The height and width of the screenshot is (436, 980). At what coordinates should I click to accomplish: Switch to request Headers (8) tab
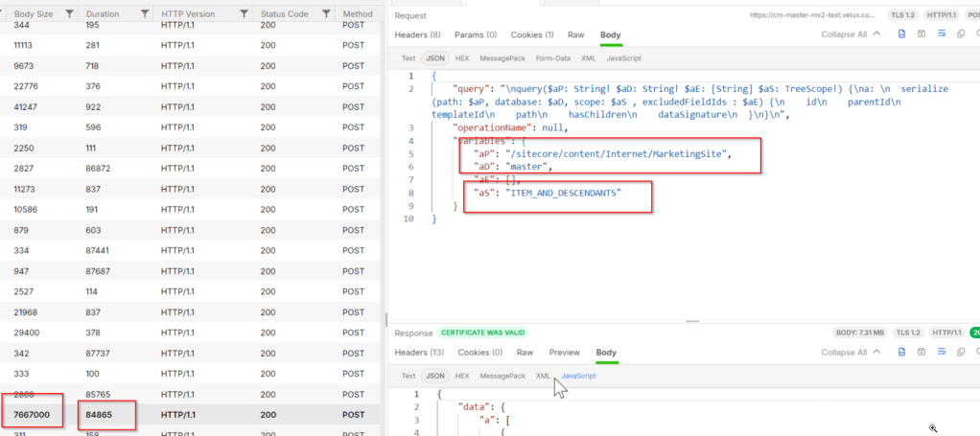click(417, 35)
